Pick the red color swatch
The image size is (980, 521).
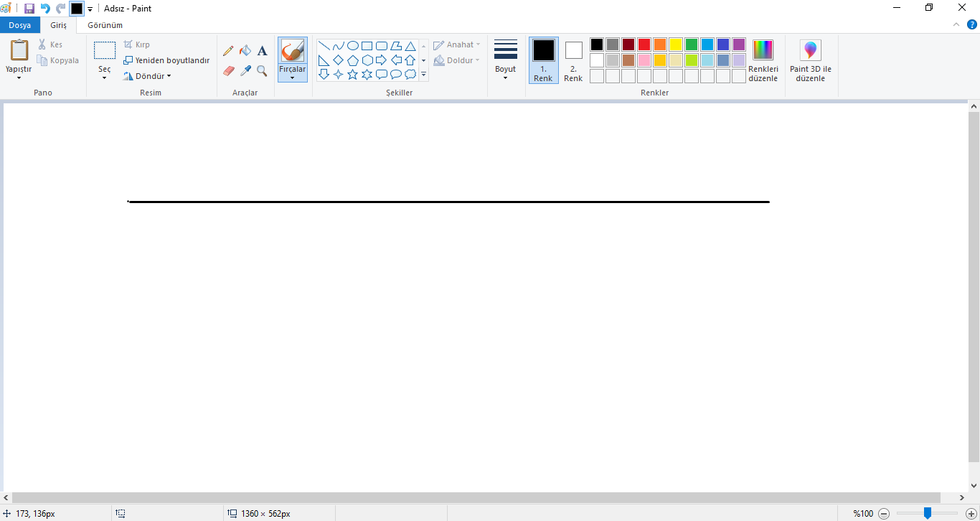pos(644,44)
